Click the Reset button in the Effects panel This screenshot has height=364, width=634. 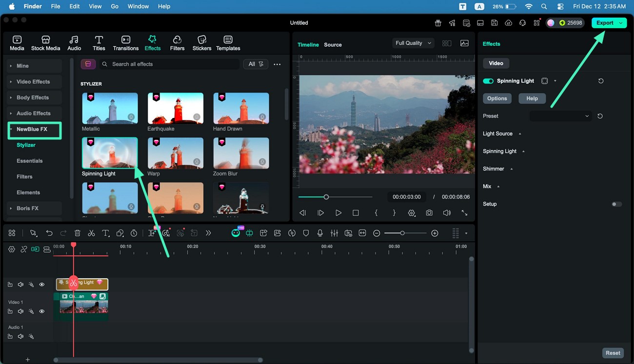pyautogui.click(x=613, y=352)
